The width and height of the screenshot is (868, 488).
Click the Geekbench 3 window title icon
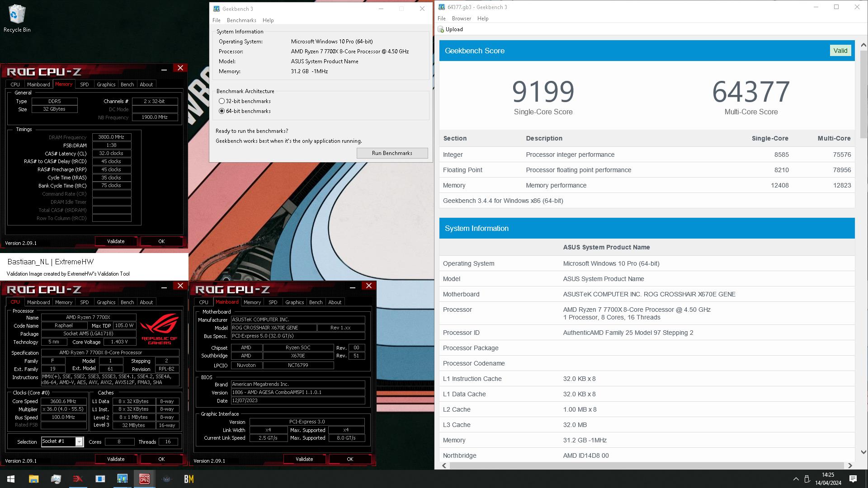[x=217, y=9]
